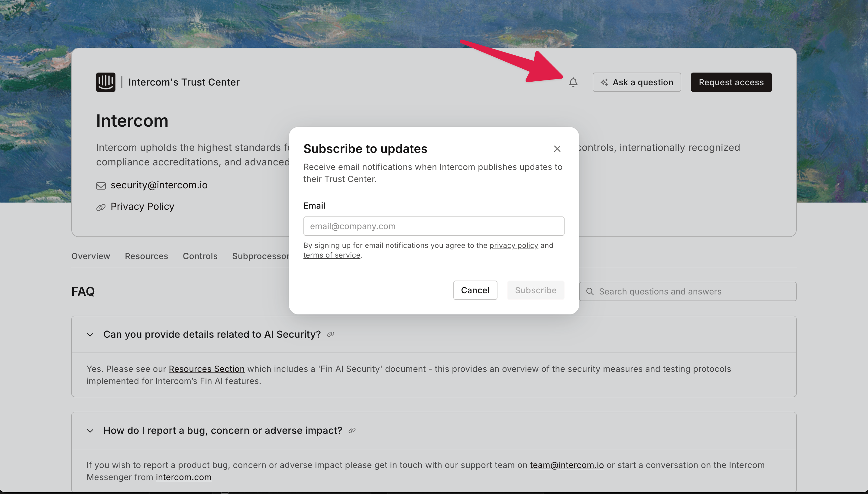
Task: Open notifications via the bell icon
Action: 573,82
